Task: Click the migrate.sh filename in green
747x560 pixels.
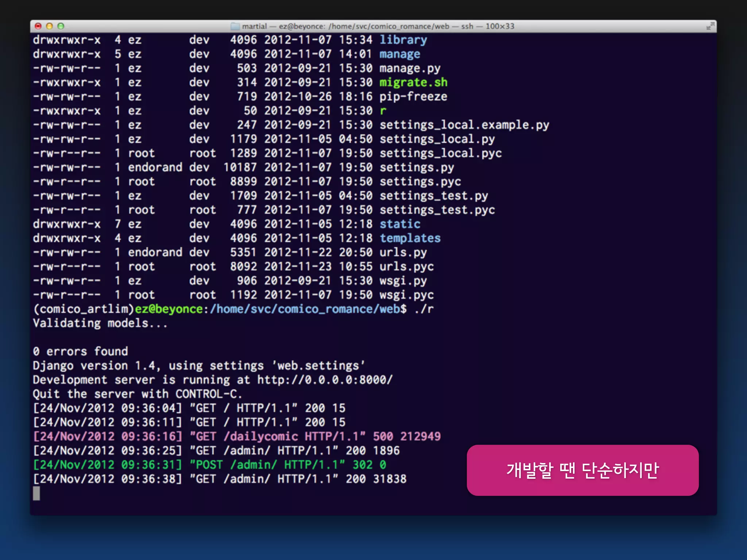Action: click(413, 82)
